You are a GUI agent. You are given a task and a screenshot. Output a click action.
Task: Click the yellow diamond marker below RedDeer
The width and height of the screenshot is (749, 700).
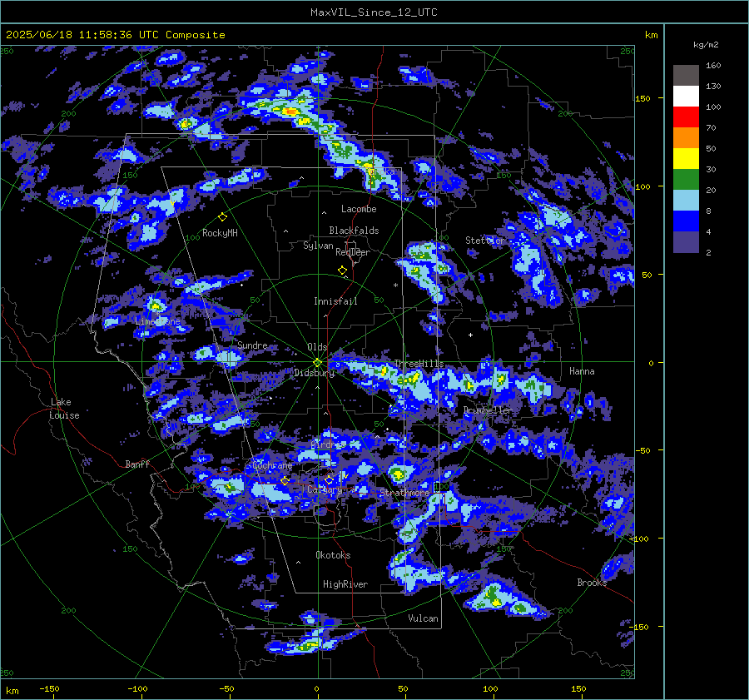coord(342,271)
